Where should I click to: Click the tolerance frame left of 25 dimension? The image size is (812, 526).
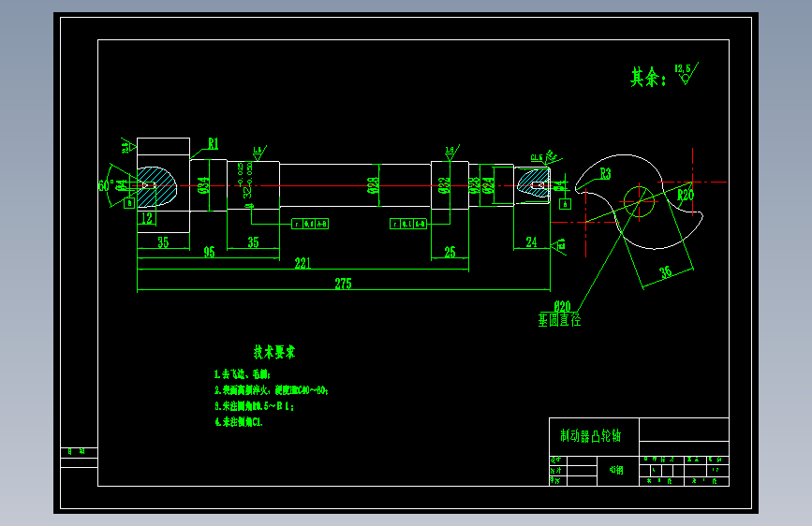pos(408,224)
